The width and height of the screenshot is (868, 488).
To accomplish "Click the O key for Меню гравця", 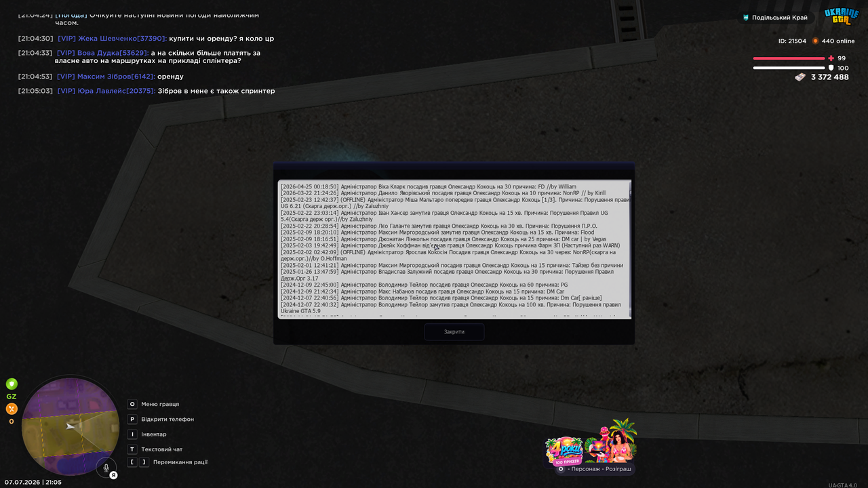I will click(x=132, y=404).
